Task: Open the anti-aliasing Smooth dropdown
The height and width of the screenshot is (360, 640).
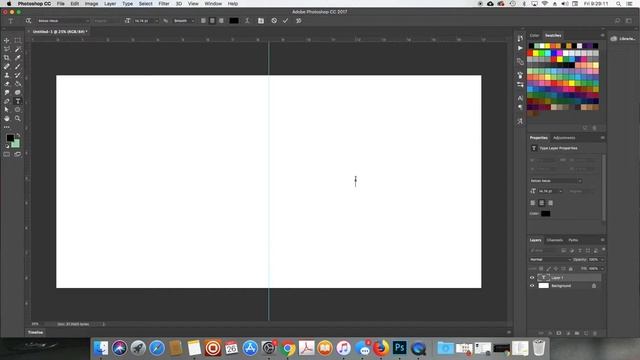Action: click(184, 20)
